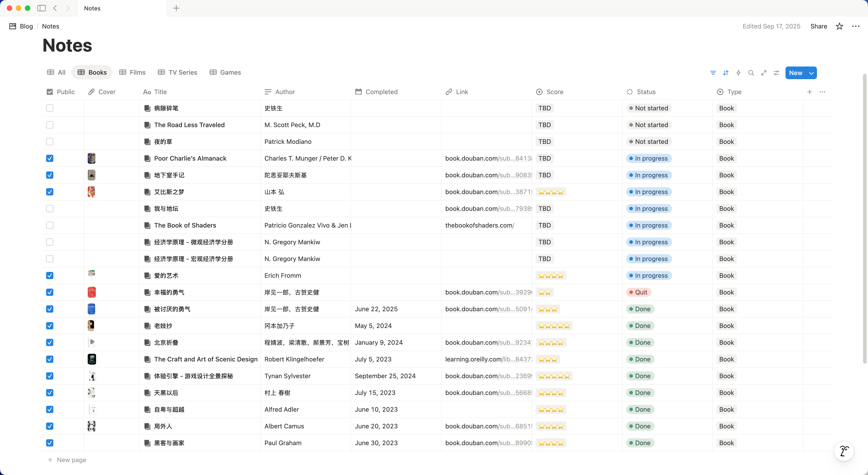Viewport: 868px width, 475px height.
Task: Open database as full page icon
Action: pyautogui.click(x=764, y=73)
